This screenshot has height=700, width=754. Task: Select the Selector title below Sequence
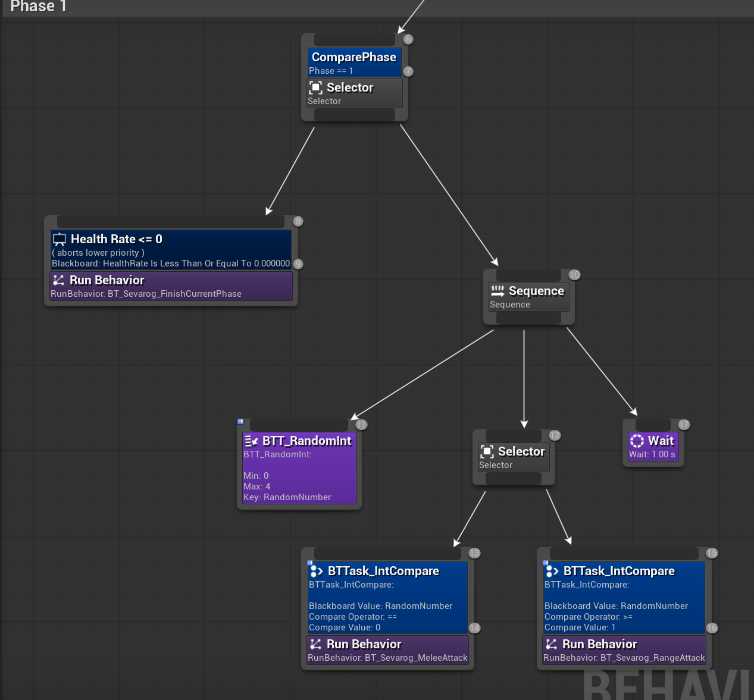pos(521,451)
